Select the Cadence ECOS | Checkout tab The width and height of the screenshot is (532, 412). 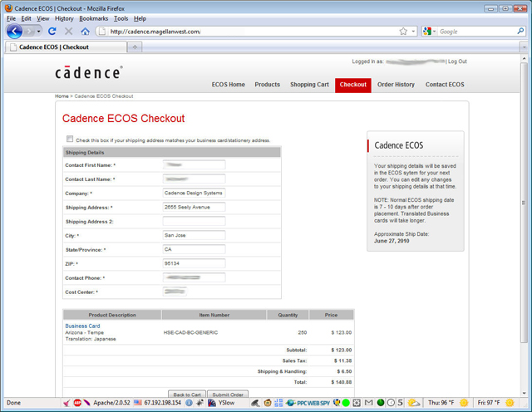point(66,47)
